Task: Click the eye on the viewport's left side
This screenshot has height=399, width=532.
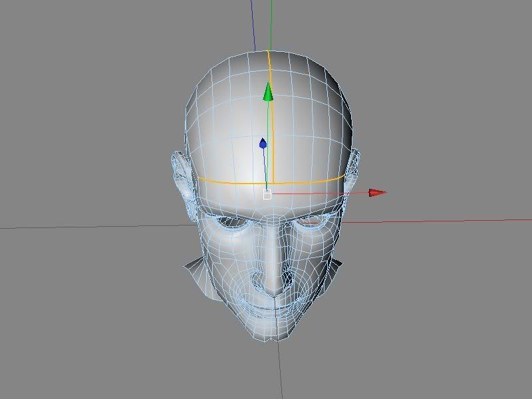Action: pyautogui.click(x=231, y=223)
